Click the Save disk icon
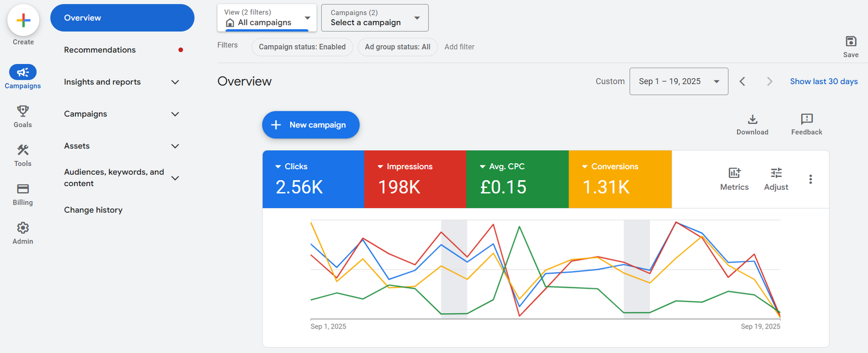 [x=851, y=42]
